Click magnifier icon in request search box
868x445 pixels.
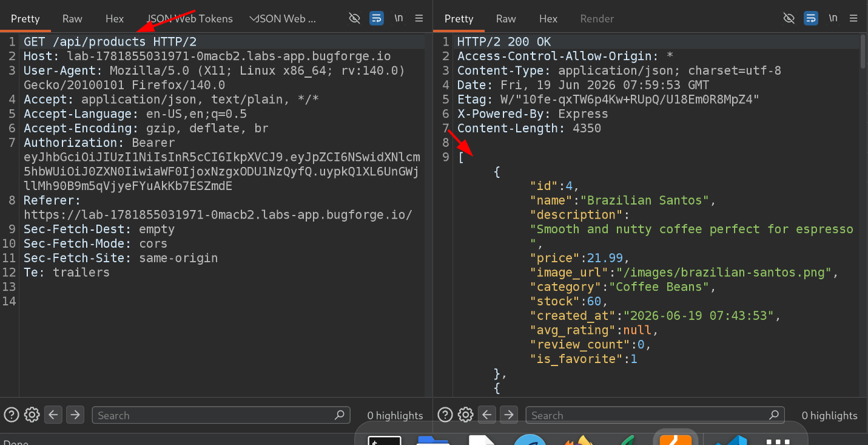(340, 415)
